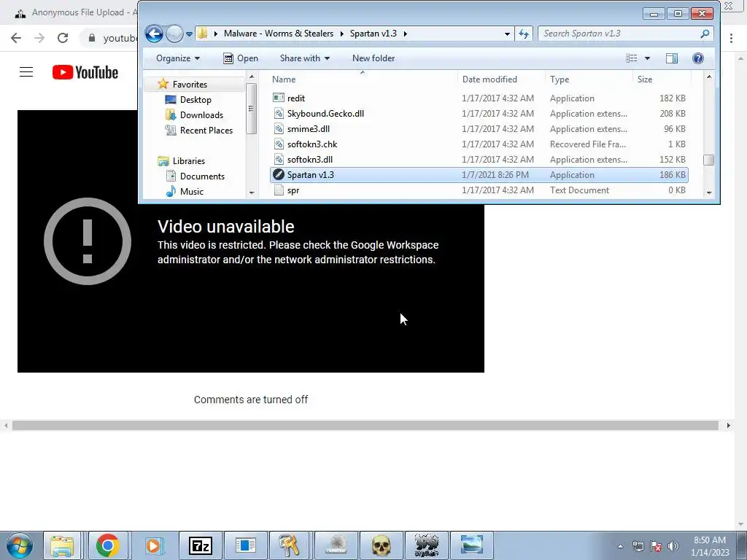The image size is (747, 560).
Task: Click the volume speaker tray icon
Action: (x=673, y=546)
